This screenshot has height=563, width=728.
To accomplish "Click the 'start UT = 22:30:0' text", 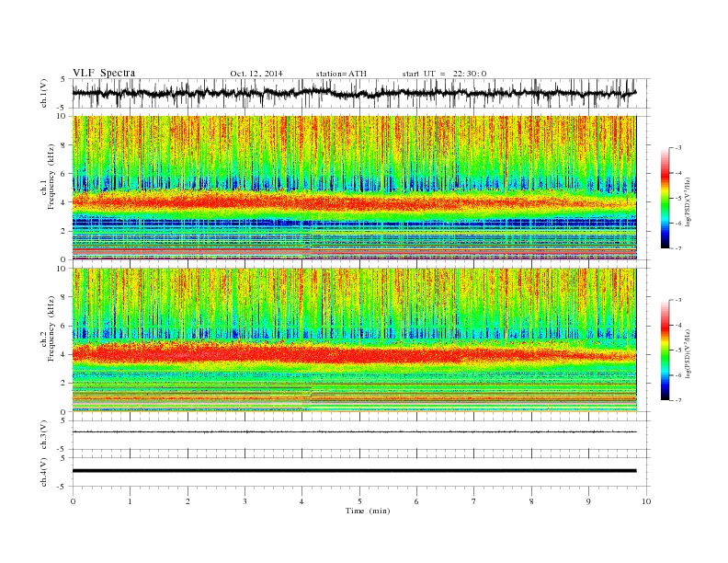I will 444,74.
